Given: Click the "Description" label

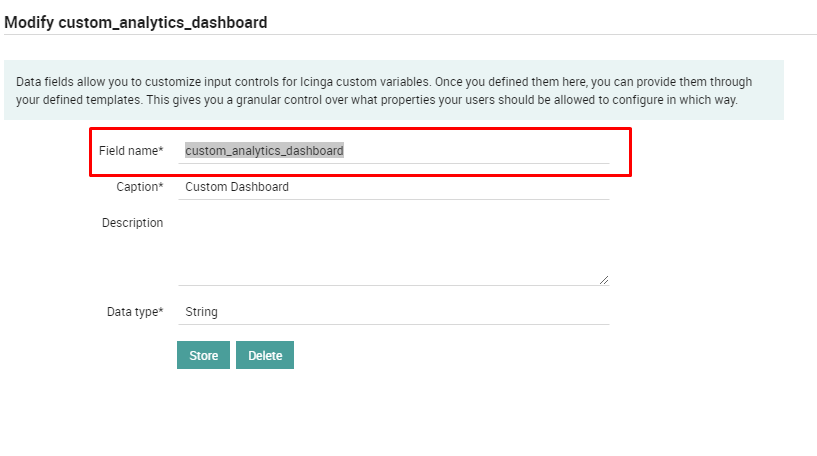Looking at the screenshot, I should 132,223.
